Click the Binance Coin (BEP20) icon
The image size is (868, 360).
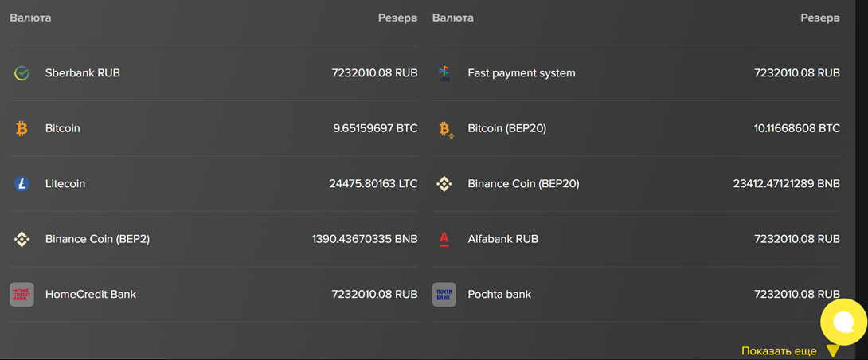click(444, 184)
